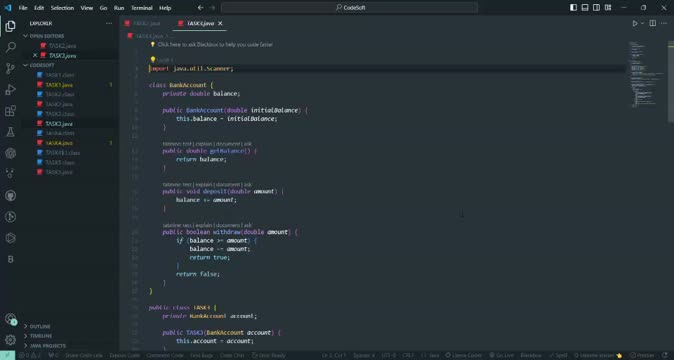Open the Run and Debug view
Image resolution: width=674 pixels, height=360 pixels.
(10, 90)
